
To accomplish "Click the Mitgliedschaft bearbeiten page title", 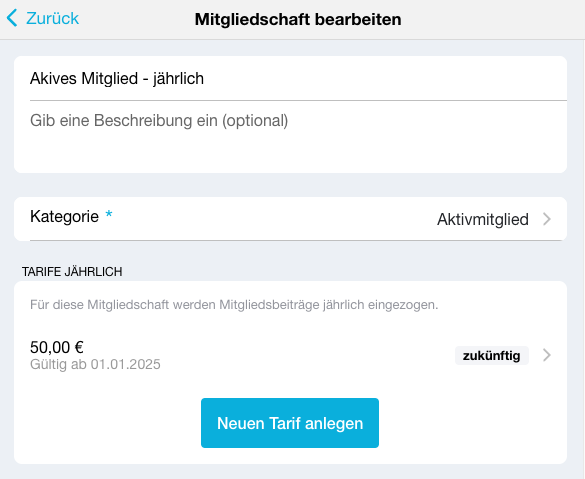I will pyautogui.click(x=298, y=19).
